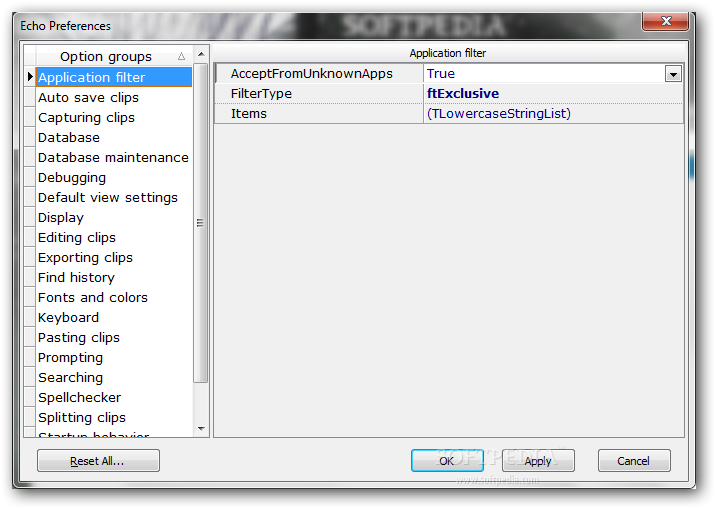
Task: Choose the Database option group
Action: click(114, 137)
